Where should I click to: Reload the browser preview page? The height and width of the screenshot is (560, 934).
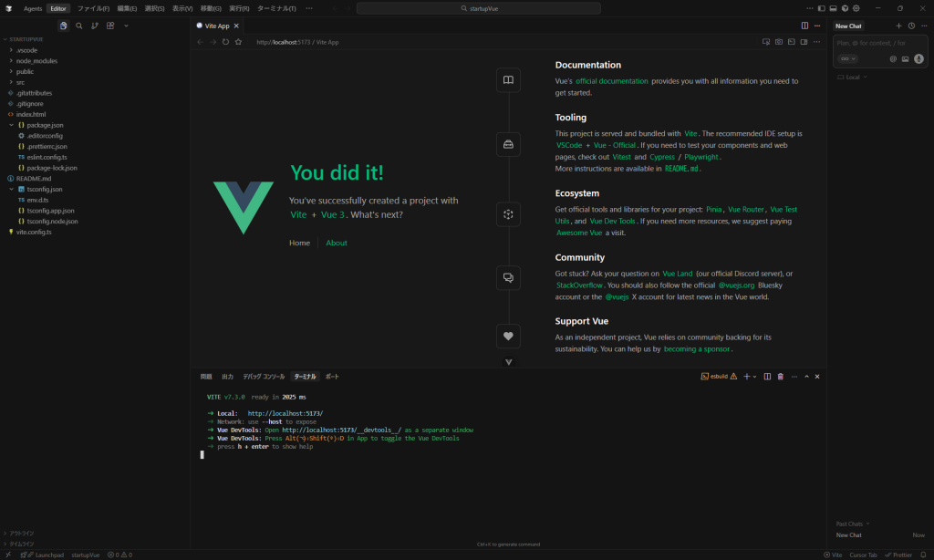(225, 42)
